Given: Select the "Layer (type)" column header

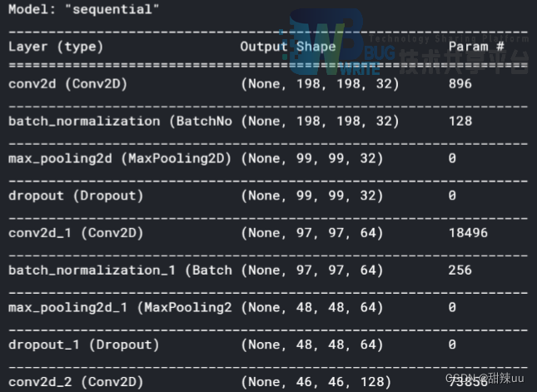Looking at the screenshot, I should pos(56,47).
